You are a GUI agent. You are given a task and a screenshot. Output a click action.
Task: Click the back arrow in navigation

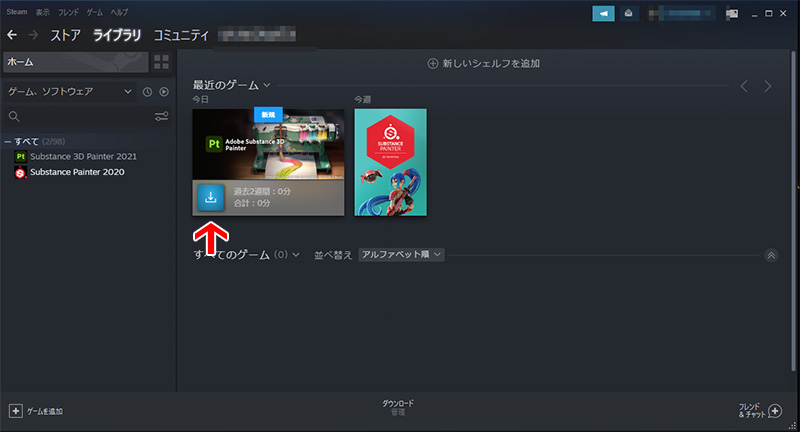[12, 36]
